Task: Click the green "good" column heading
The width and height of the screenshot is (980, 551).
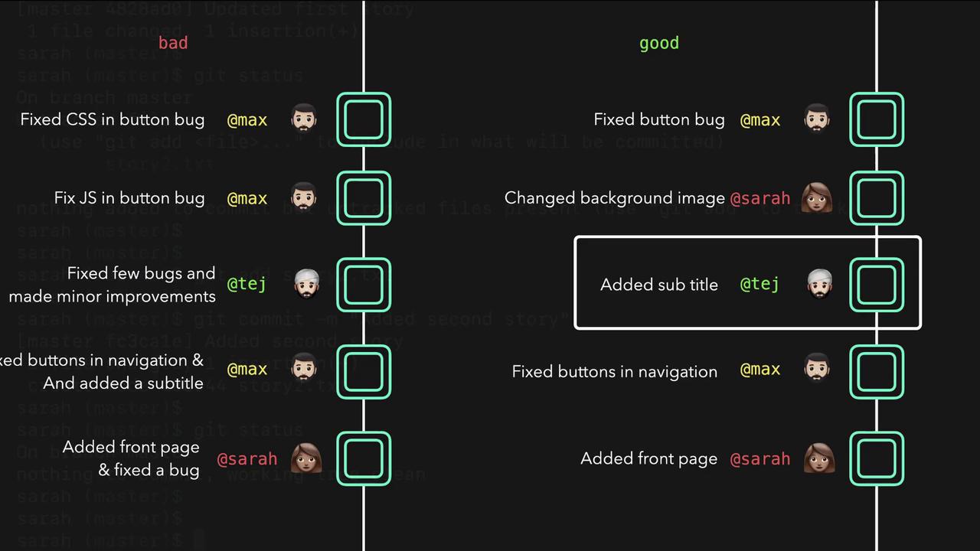Action: click(x=658, y=43)
